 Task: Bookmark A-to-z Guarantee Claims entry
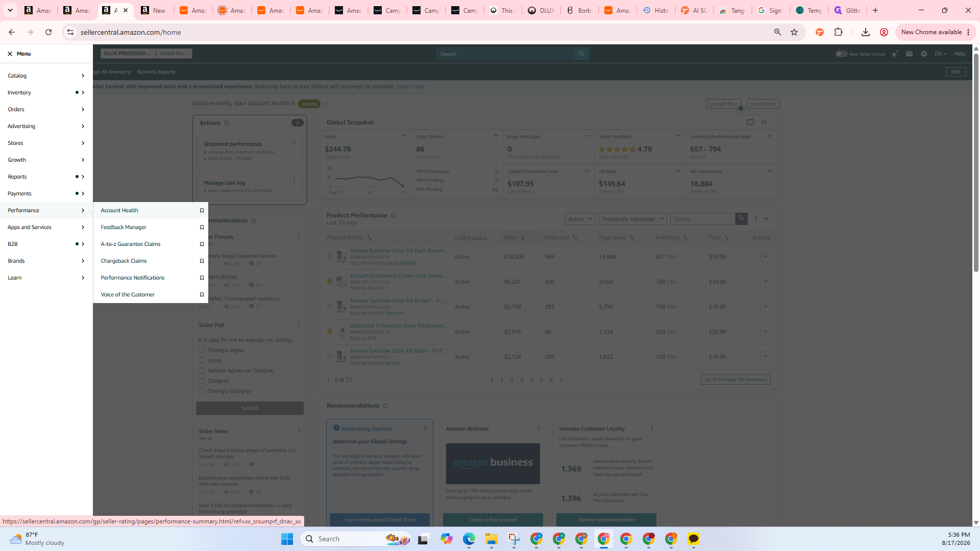pos(202,244)
